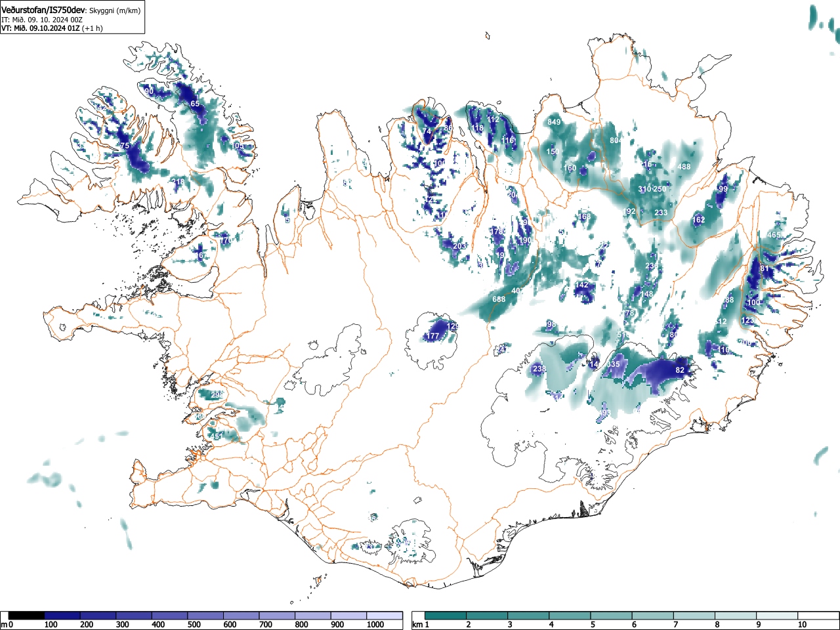Click the visibility value 65 on the map
This screenshot has width=840, height=630.
pos(195,104)
